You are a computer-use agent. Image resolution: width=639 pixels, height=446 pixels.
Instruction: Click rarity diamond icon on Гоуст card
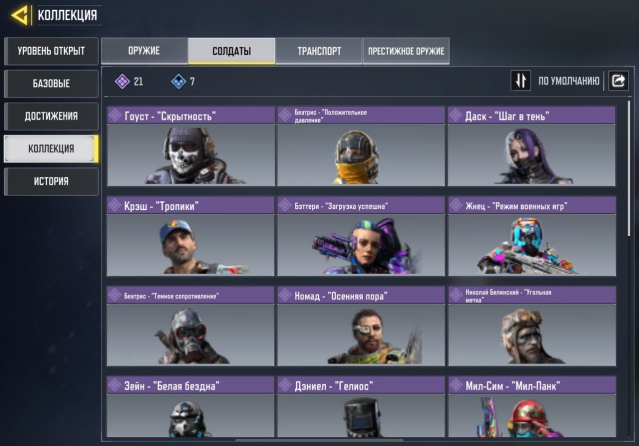point(115,115)
